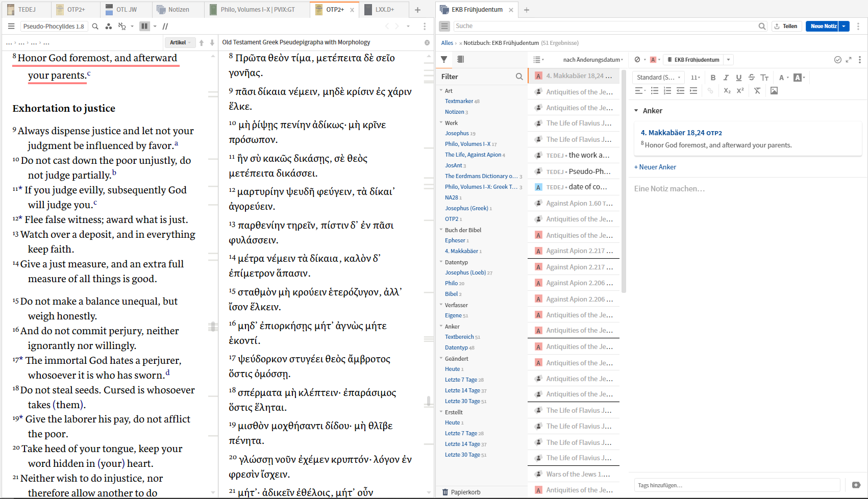Clear text formatting in note
Screen dimensions: 868x499
tap(757, 91)
